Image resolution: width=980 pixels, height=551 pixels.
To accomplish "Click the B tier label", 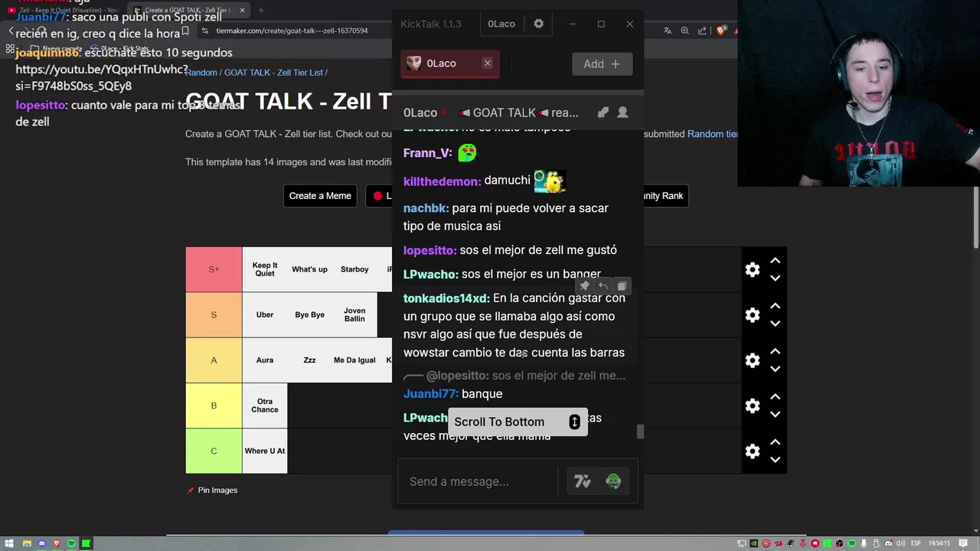I will tap(214, 406).
